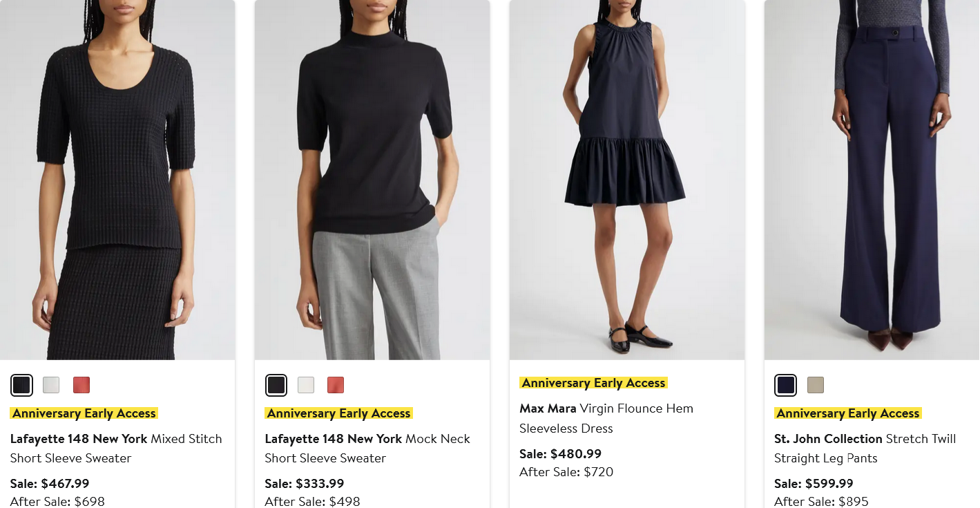The image size is (980, 508).
Task: Open Mock Neck Short Sleeve Sweater product image
Action: [x=372, y=180]
